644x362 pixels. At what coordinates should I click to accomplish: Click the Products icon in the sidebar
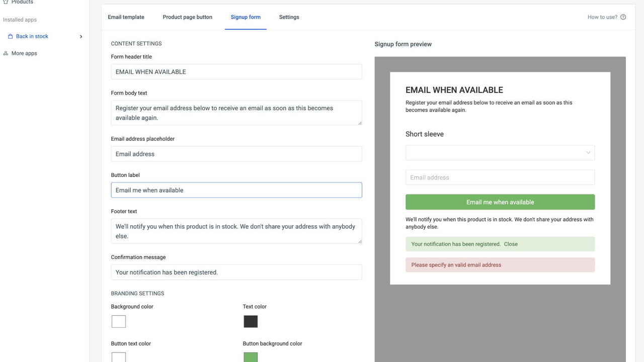tap(6, 2)
